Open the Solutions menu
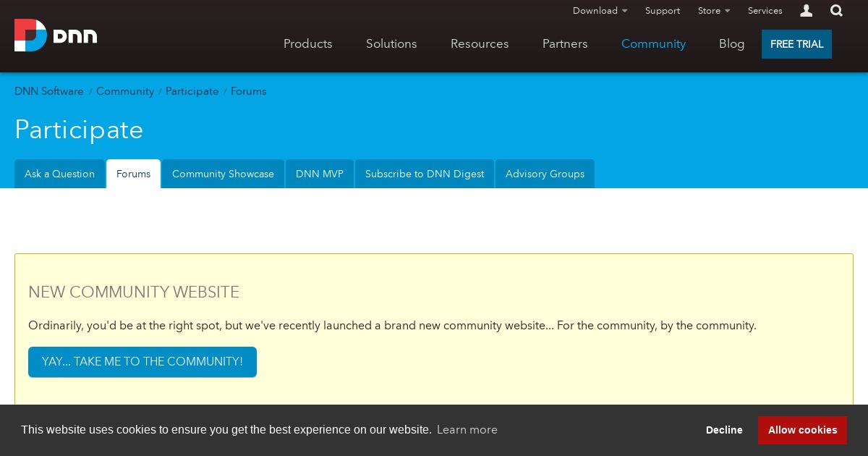This screenshot has width=868, height=456. (x=391, y=44)
